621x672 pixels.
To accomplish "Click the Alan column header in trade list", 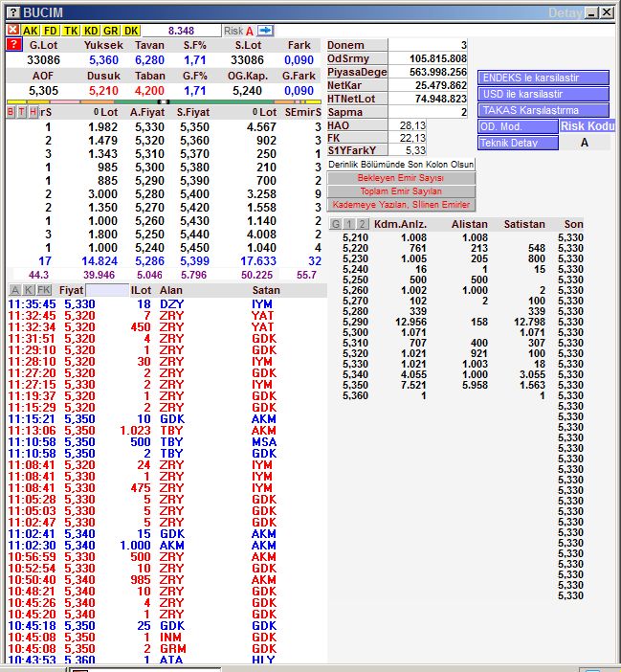I will pos(171,290).
